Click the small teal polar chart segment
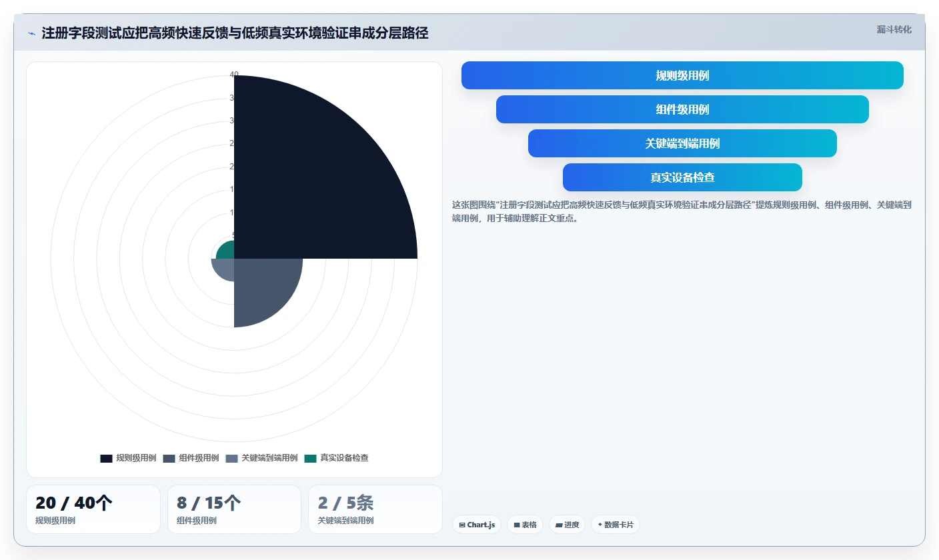The height and width of the screenshot is (560, 939). [x=227, y=252]
